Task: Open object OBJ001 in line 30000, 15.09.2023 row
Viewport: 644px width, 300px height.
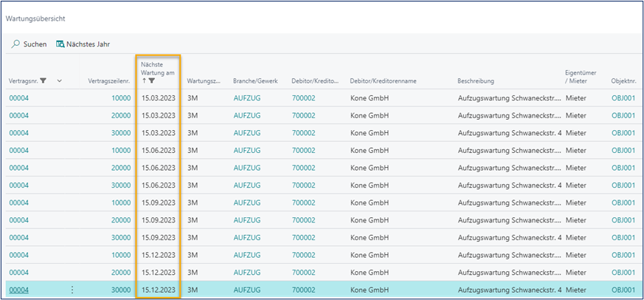Action: pyautogui.click(x=623, y=237)
